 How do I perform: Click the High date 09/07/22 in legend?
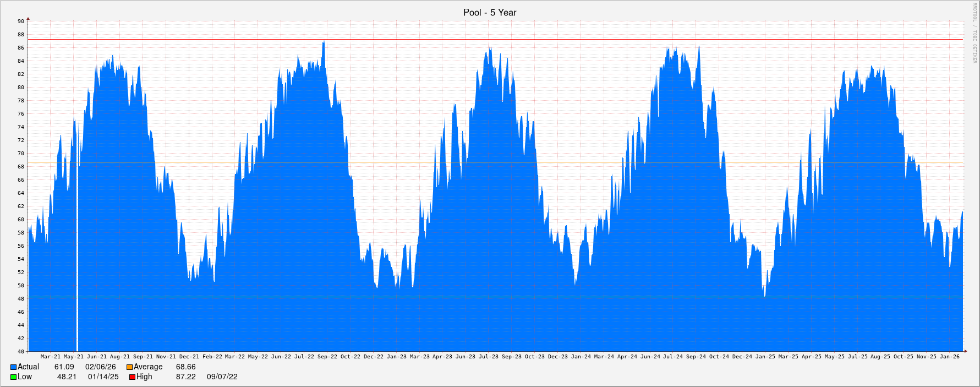tap(222, 377)
